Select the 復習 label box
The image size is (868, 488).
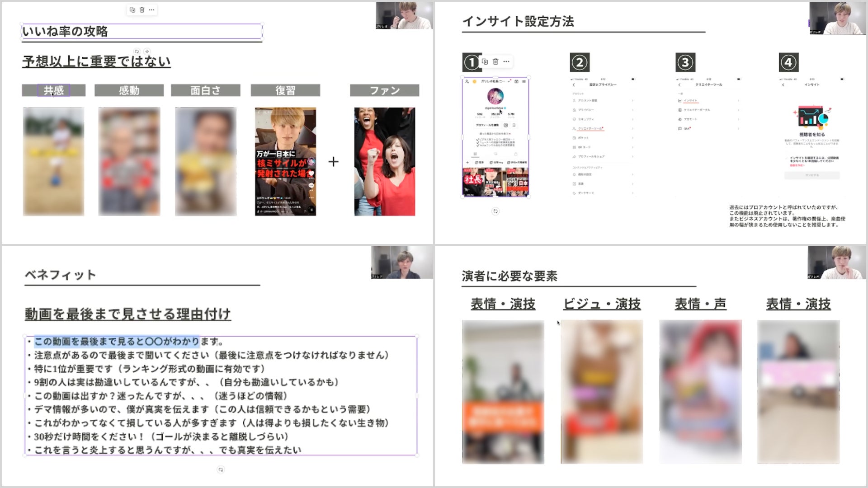point(285,90)
